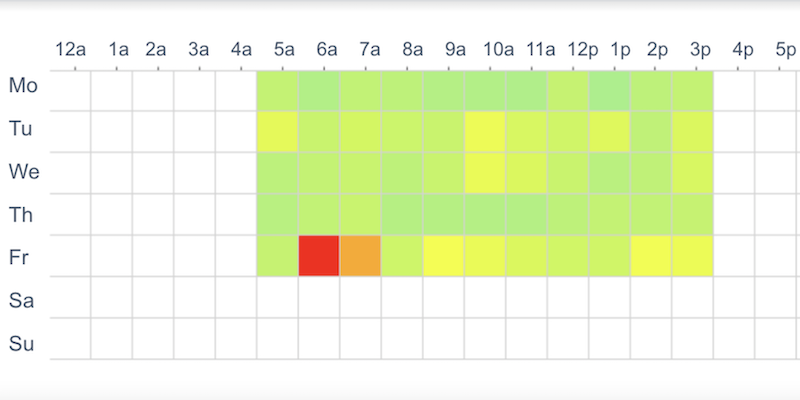Click the red Friday 6a heatmap cell
The width and height of the screenshot is (800, 400).
(319, 256)
